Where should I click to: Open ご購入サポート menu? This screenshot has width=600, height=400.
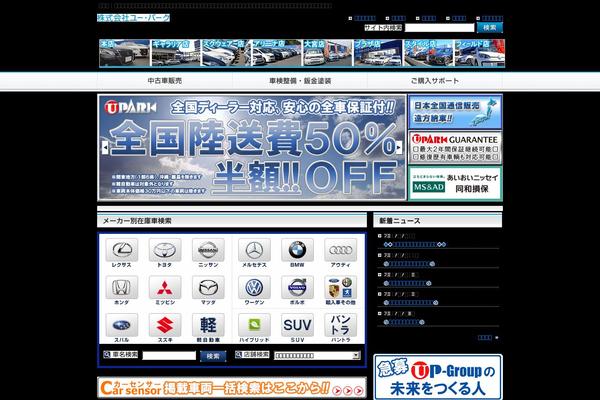pyautogui.click(x=435, y=81)
